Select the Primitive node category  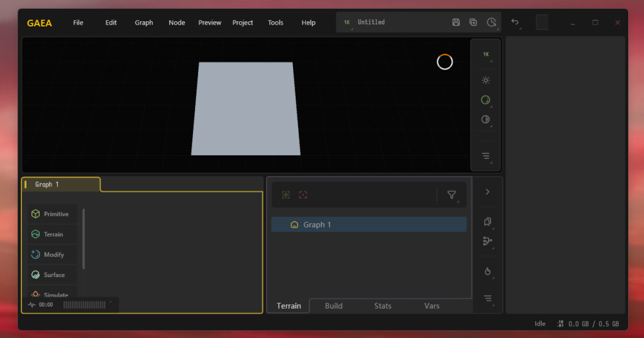coord(52,214)
